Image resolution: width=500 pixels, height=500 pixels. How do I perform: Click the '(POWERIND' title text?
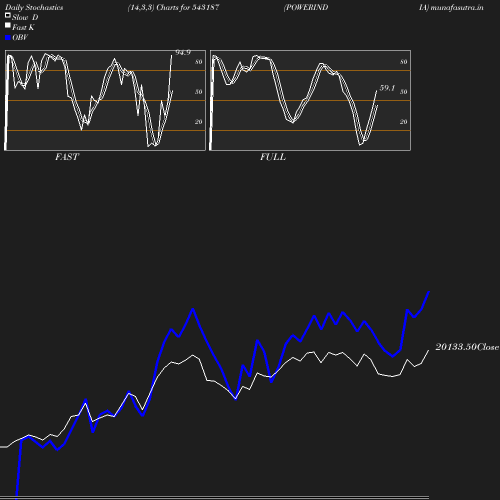coord(306,7)
